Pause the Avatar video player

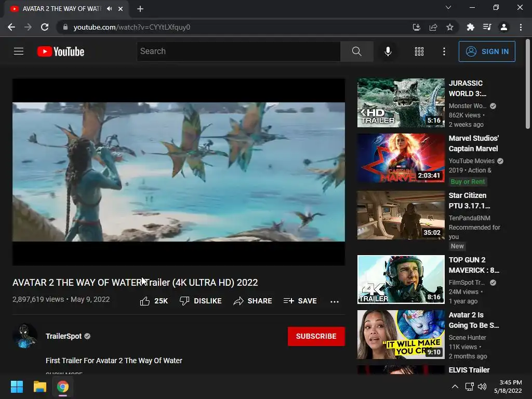click(179, 171)
